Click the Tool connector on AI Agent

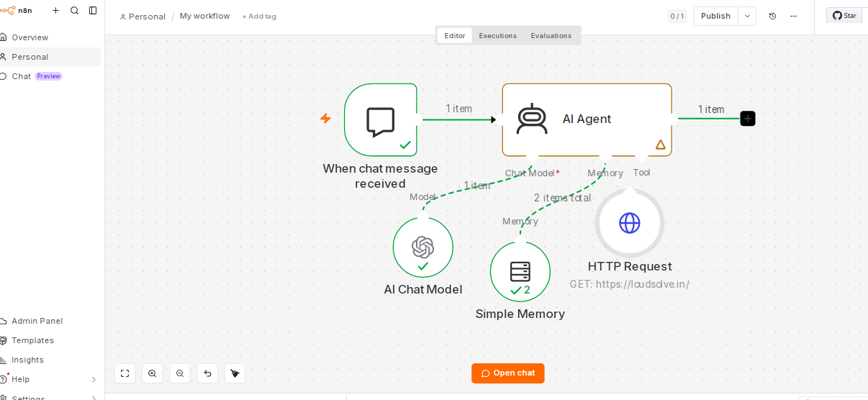641,158
